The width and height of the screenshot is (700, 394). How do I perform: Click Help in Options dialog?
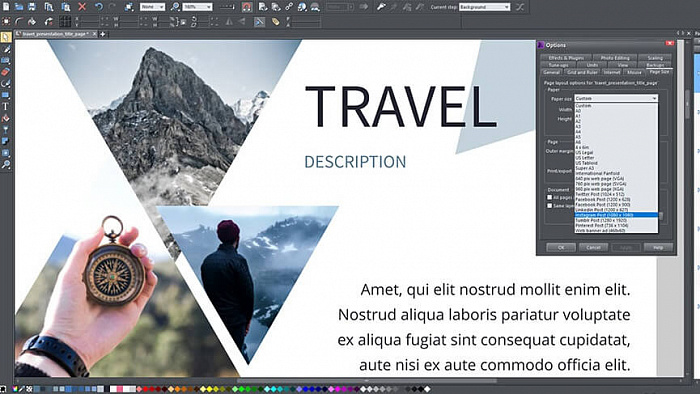[658, 247]
